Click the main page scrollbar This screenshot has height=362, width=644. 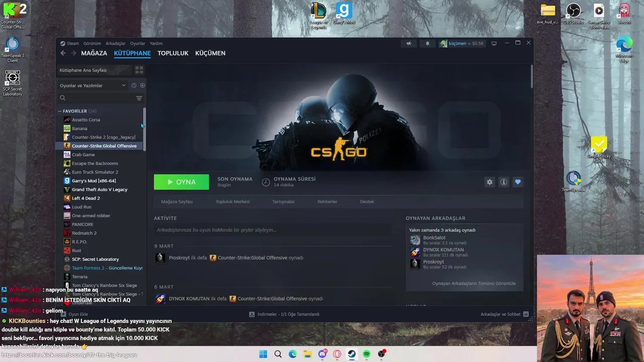coord(531,77)
